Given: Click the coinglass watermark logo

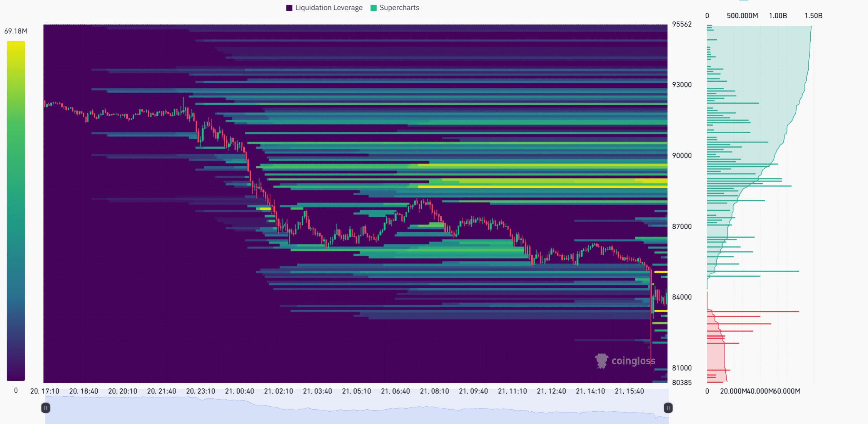Looking at the screenshot, I should tap(601, 361).
